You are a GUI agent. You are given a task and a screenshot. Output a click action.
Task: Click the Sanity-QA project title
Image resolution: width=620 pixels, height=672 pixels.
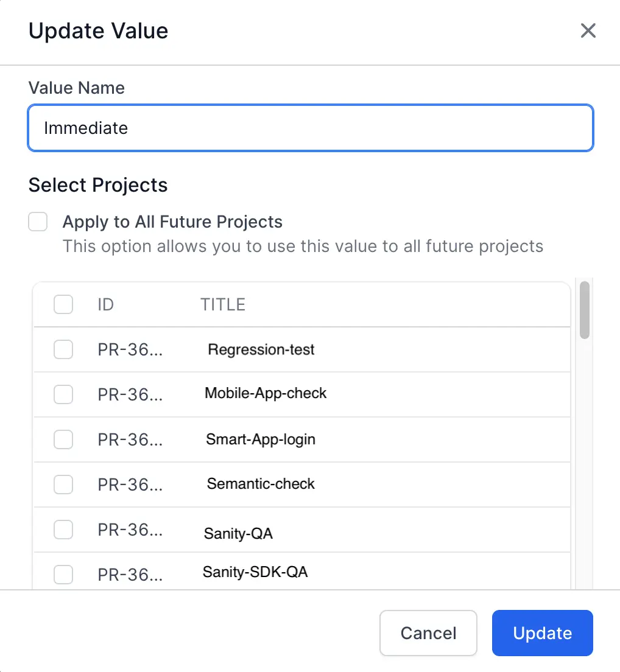[238, 534]
